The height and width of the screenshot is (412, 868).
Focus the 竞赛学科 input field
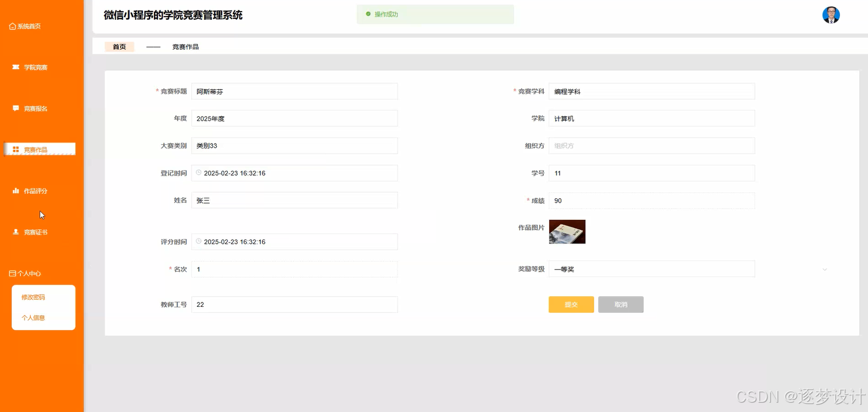(651, 91)
